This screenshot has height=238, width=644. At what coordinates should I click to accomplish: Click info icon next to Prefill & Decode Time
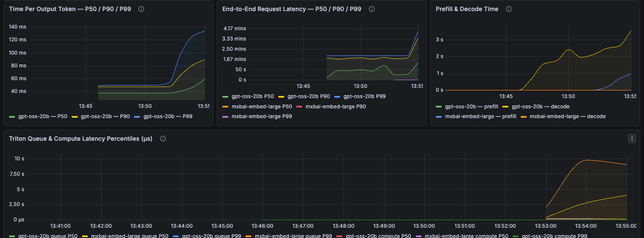(509, 9)
